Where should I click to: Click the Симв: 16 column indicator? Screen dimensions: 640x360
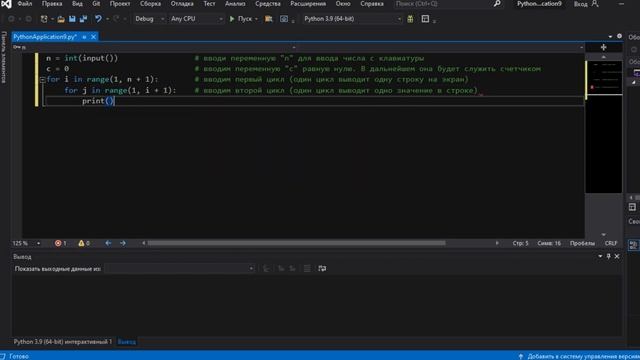pyautogui.click(x=549, y=243)
